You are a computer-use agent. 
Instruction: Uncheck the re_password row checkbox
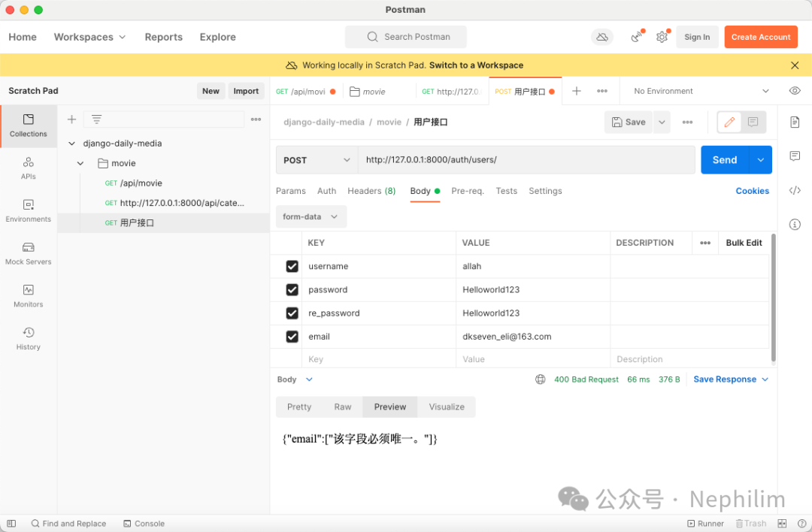(x=292, y=313)
